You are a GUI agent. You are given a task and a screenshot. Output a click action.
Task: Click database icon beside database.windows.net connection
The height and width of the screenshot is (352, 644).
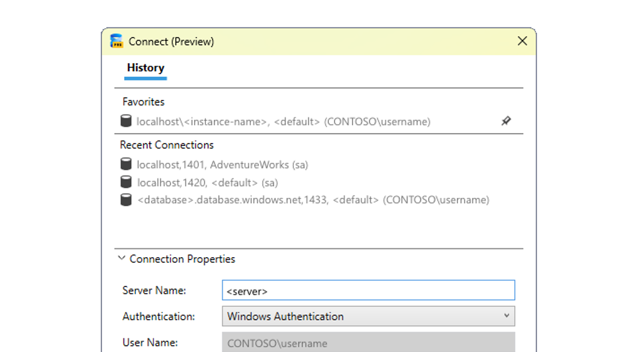pos(126,200)
